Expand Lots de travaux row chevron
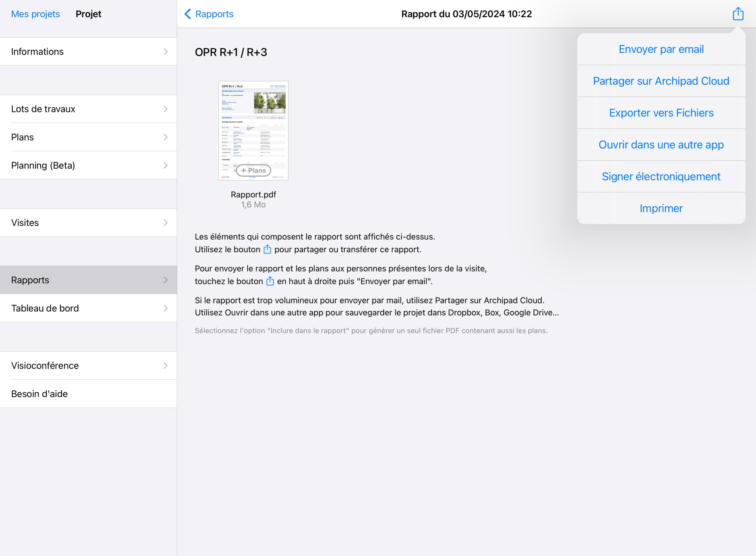The image size is (756, 556). 166,109
